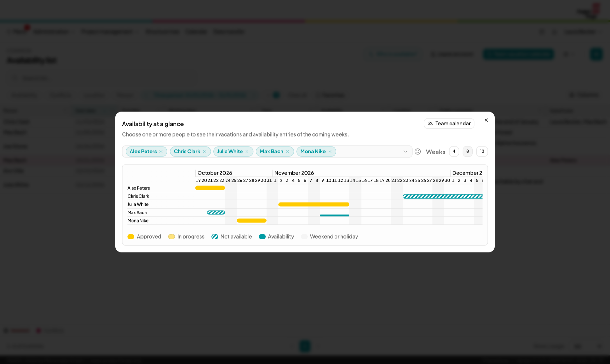Remove Alex Peters chip via its x
This screenshot has height=364, width=610.
(161, 152)
